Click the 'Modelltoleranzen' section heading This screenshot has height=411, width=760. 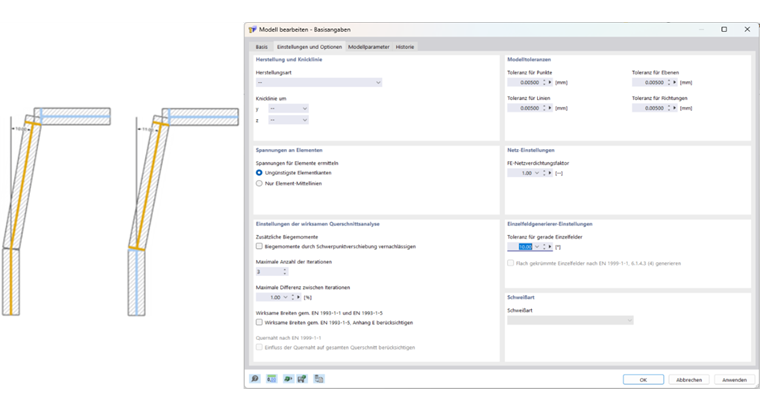click(x=529, y=60)
